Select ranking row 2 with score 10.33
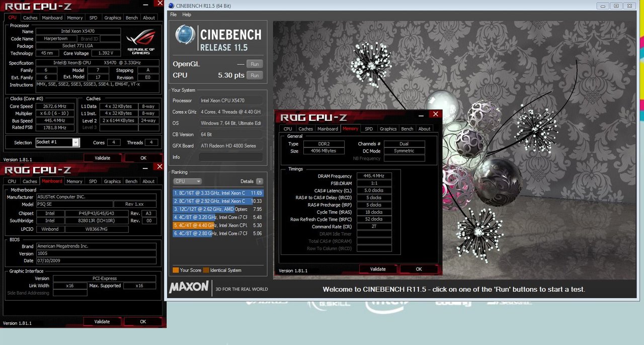Viewport: 644px width, 345px height. click(x=218, y=201)
